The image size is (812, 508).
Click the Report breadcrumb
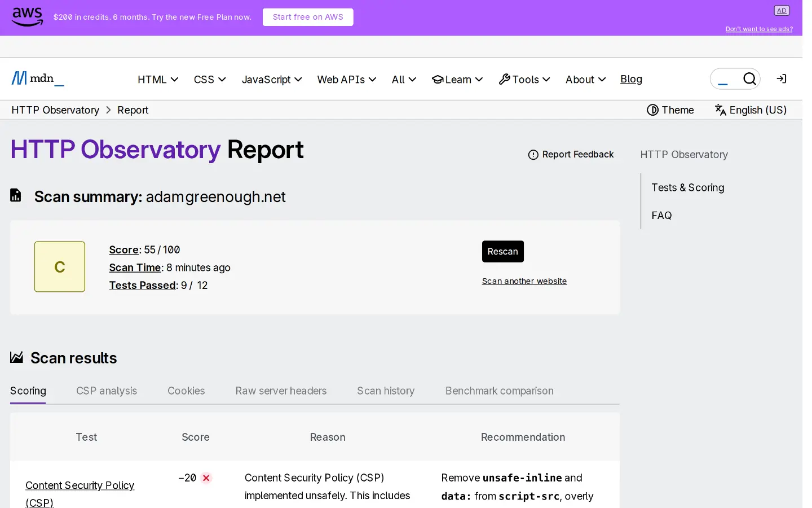(133, 110)
